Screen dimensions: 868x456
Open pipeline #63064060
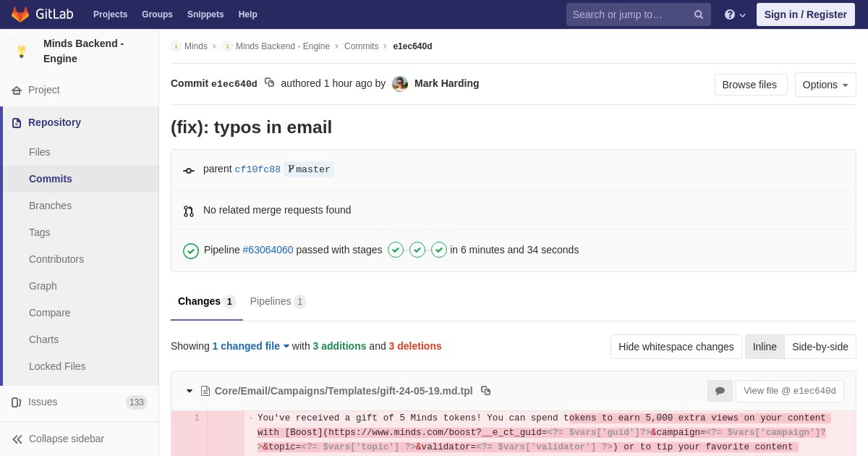[268, 250]
